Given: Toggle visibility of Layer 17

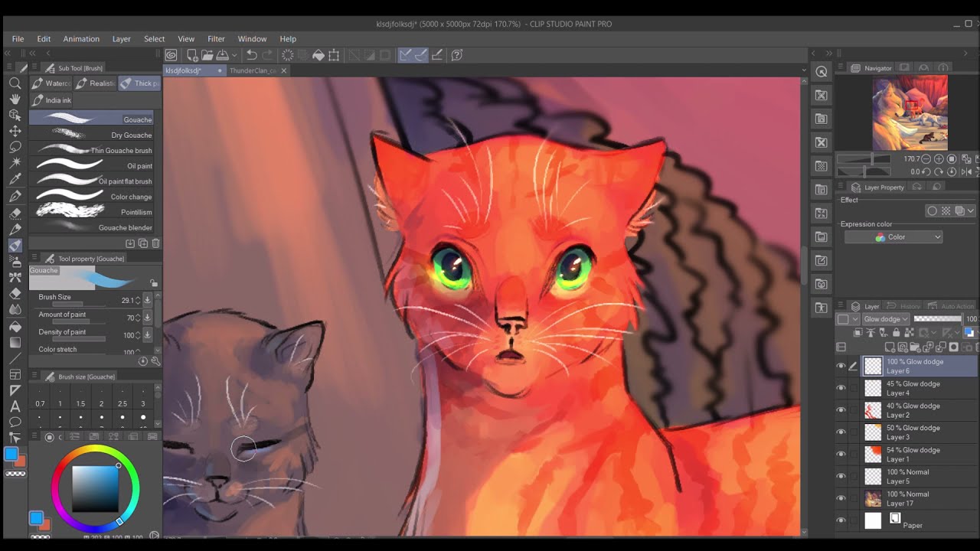Looking at the screenshot, I should pos(841,499).
